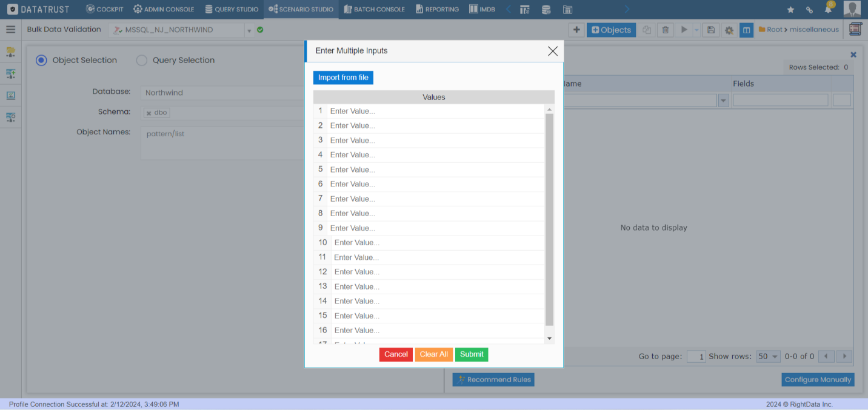This screenshot has height=410, width=868.
Task: Click the favorites star icon
Action: pyautogui.click(x=790, y=10)
